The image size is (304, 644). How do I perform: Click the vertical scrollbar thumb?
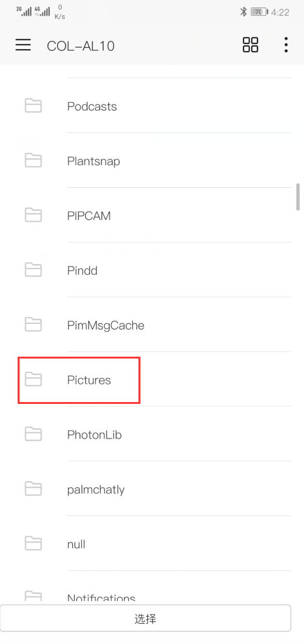tap(298, 197)
